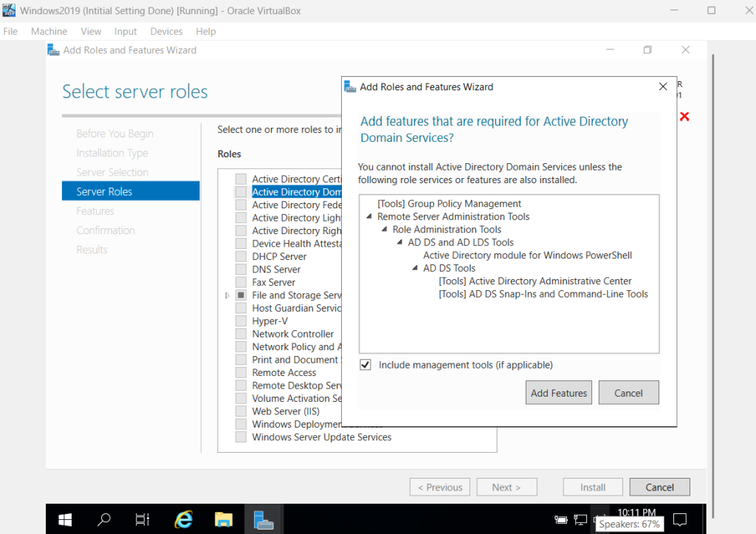Open VirtualBox Devices menu
Image resolution: width=756 pixels, height=534 pixels.
coord(166,31)
